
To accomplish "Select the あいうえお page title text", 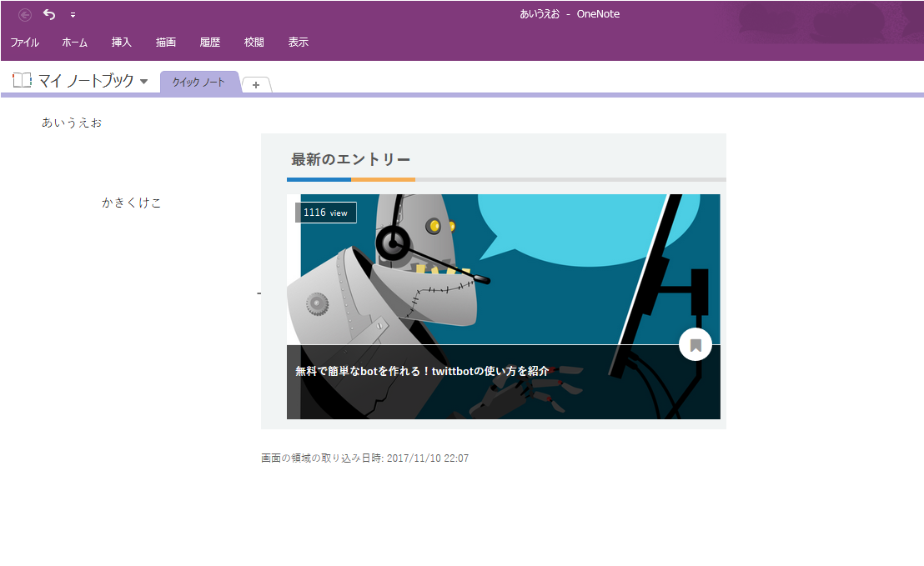I will pyautogui.click(x=71, y=122).
